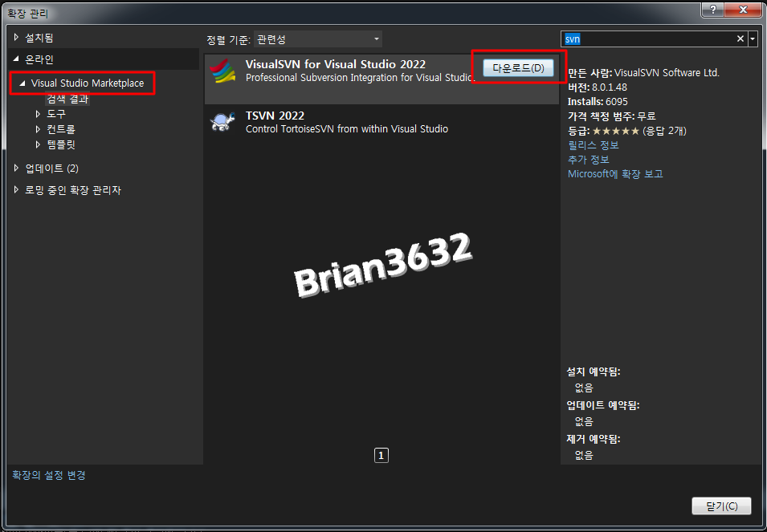The height and width of the screenshot is (532, 767).
Task: Select 로밍 중인 확장 관리자 item
Action: tap(73, 190)
